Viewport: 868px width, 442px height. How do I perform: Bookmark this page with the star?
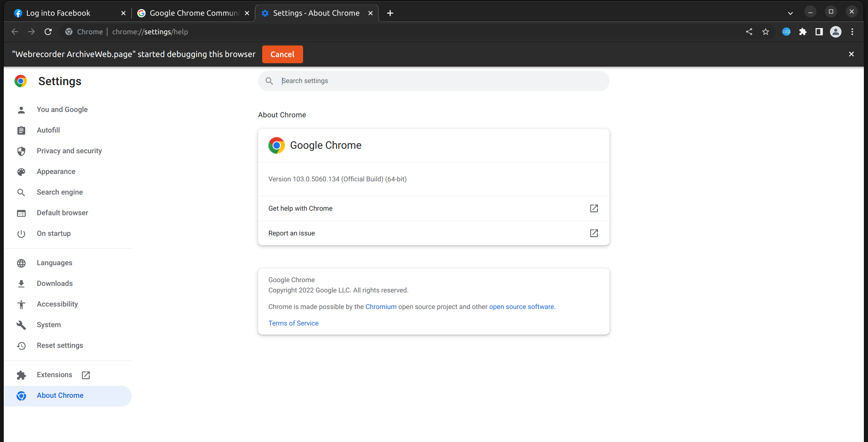[765, 32]
